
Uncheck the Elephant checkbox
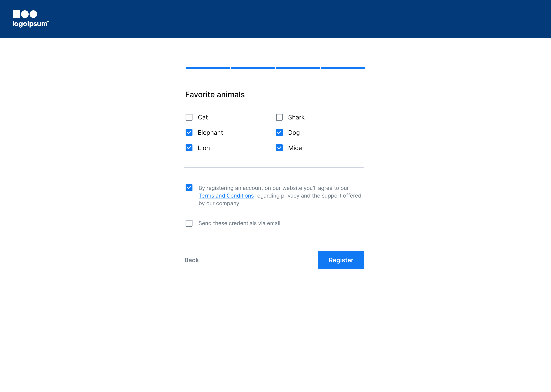[189, 132]
